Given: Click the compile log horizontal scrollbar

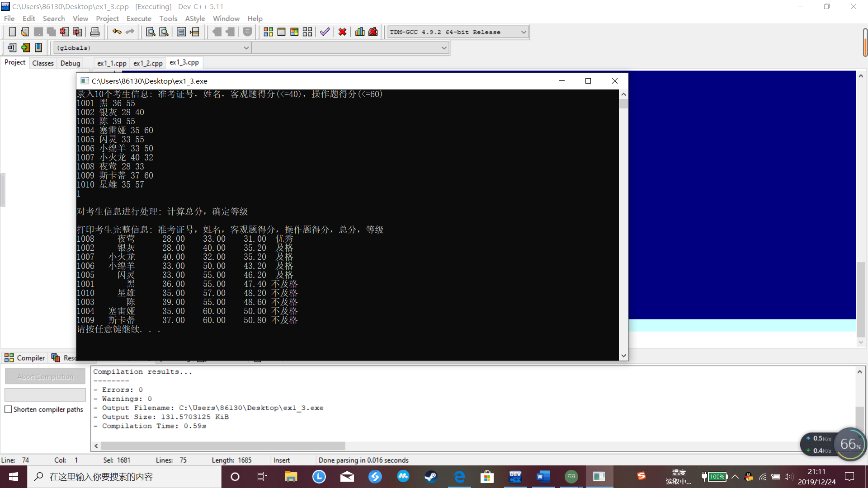Looking at the screenshot, I should (x=223, y=446).
